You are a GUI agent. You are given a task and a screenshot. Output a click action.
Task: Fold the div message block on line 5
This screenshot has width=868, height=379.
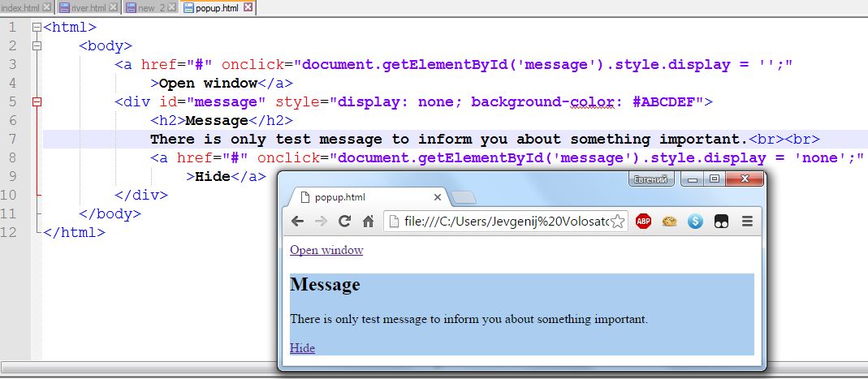(x=37, y=102)
